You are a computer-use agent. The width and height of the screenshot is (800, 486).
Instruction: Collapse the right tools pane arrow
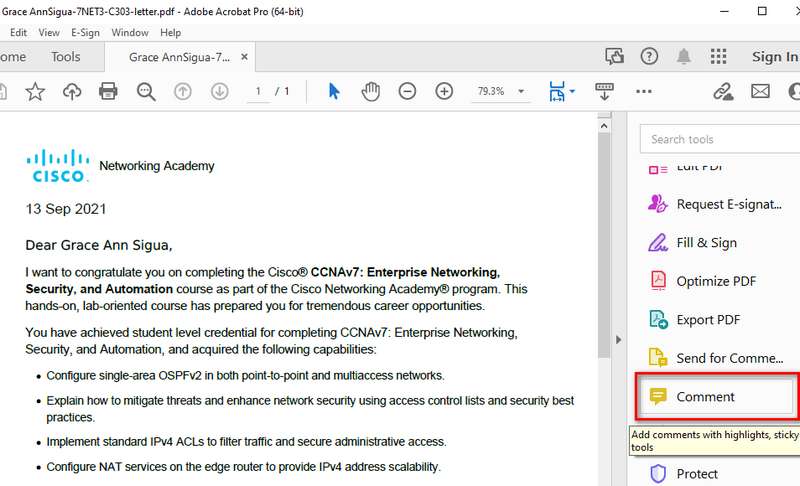click(x=618, y=340)
